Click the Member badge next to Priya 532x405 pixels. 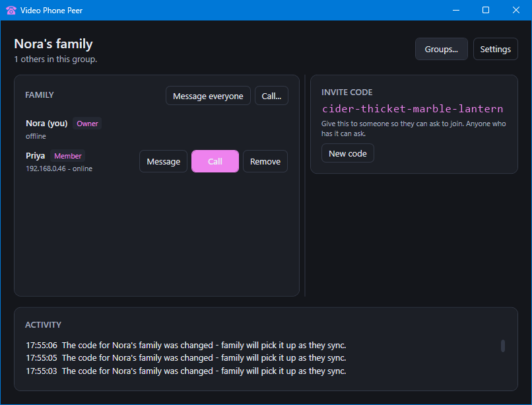point(68,156)
